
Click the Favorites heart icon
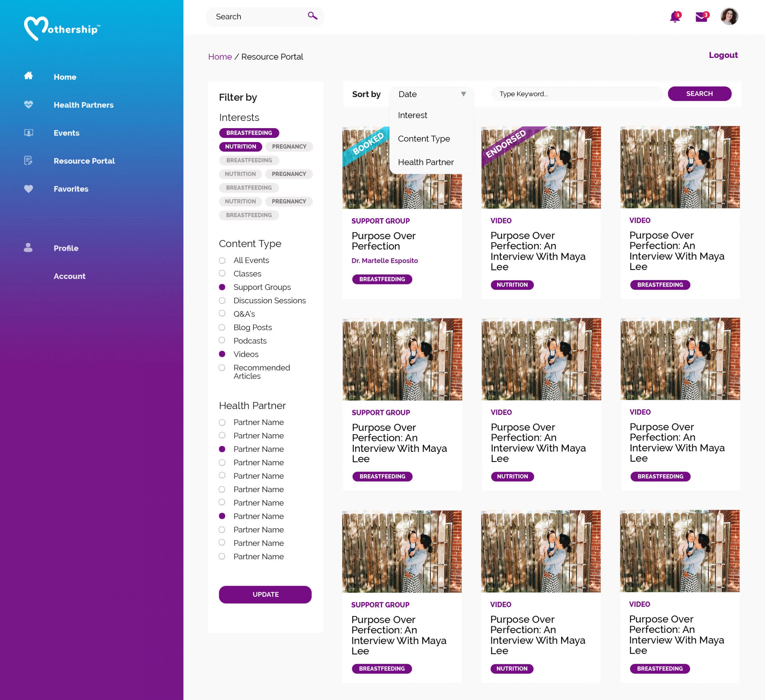click(28, 189)
